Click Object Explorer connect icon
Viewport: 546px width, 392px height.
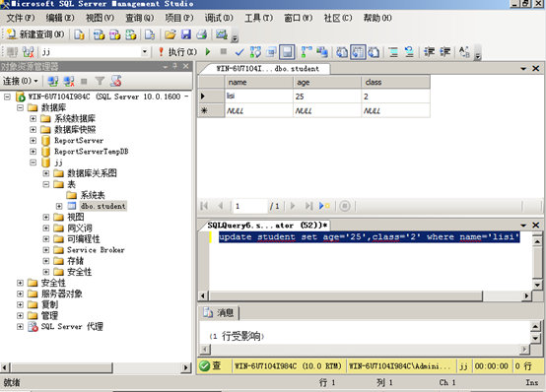[x=52, y=82]
